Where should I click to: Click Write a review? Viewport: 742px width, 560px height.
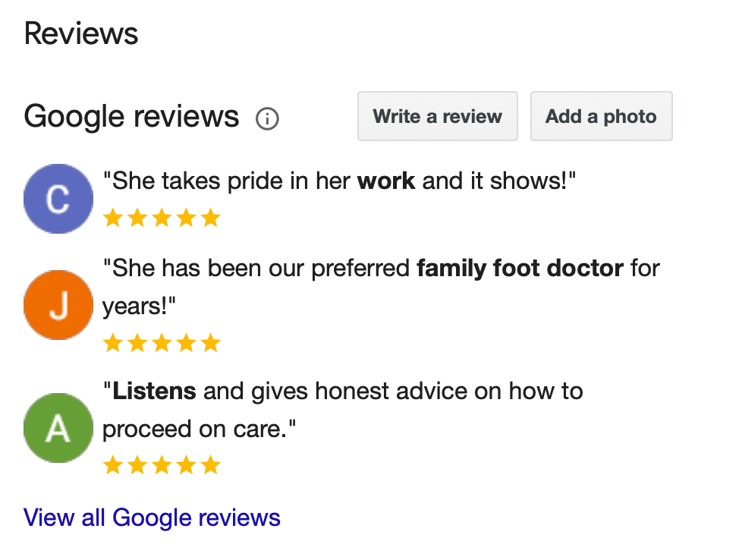click(437, 116)
